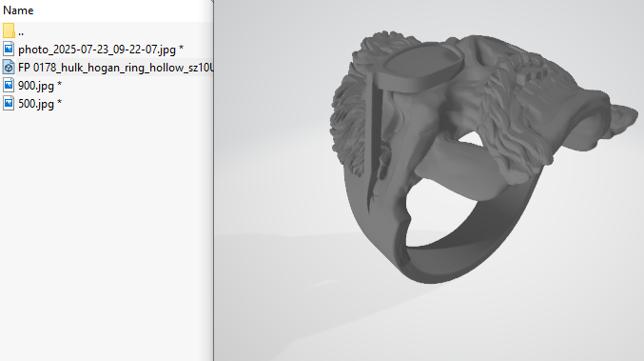Click the yellow parent folder icon
The image size is (644, 361).
click(9, 30)
